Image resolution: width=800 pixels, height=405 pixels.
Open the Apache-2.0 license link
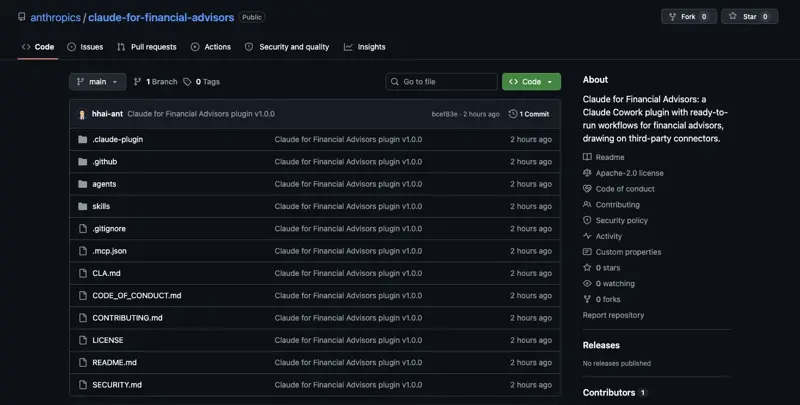tap(630, 173)
